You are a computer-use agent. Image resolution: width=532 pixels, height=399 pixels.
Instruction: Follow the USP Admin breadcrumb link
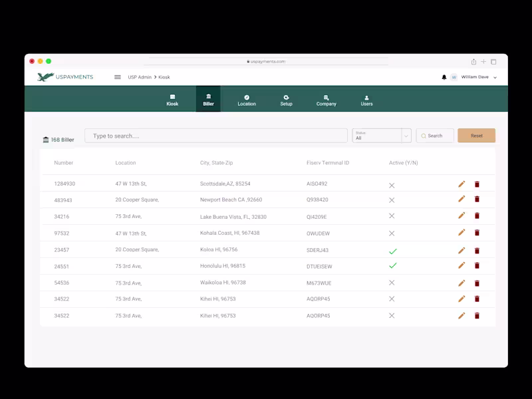point(140,77)
